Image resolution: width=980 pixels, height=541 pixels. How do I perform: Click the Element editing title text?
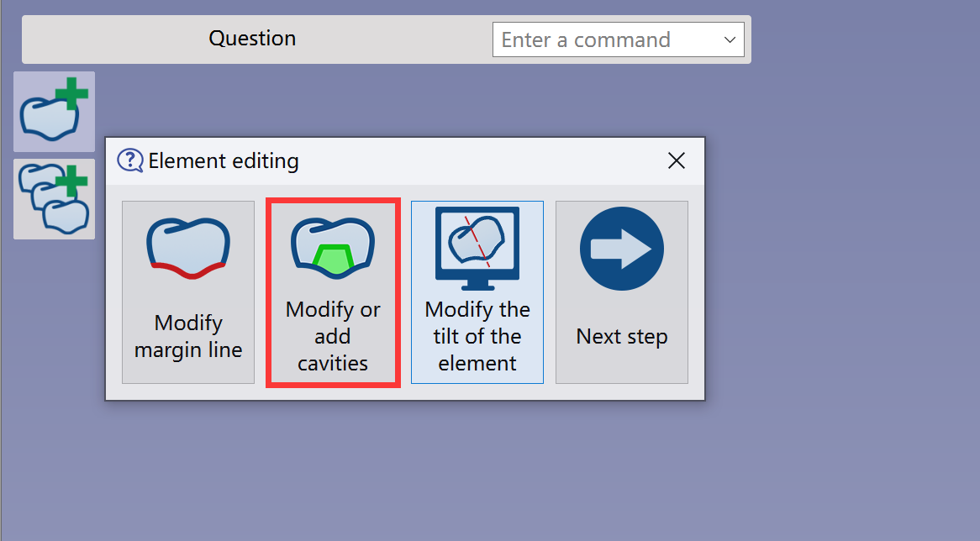[223, 160]
